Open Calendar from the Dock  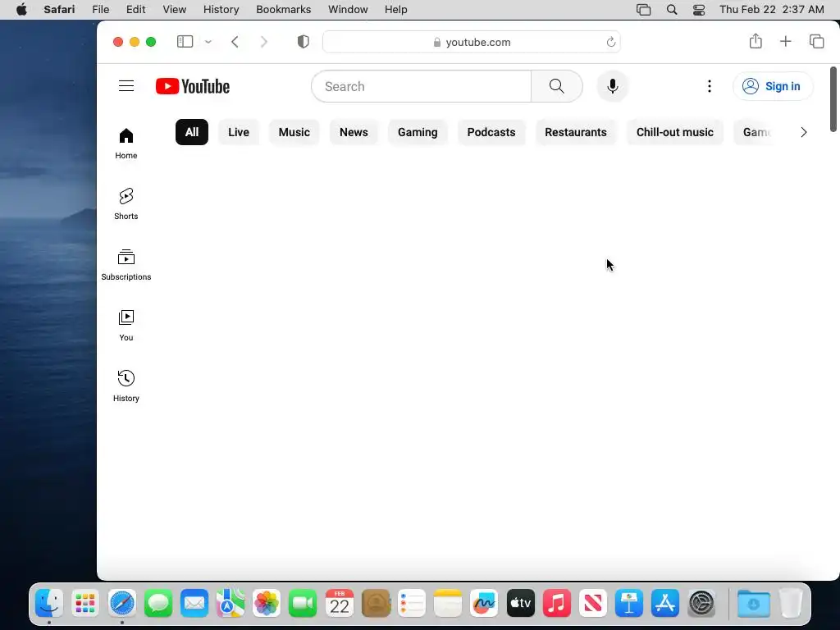(339, 603)
